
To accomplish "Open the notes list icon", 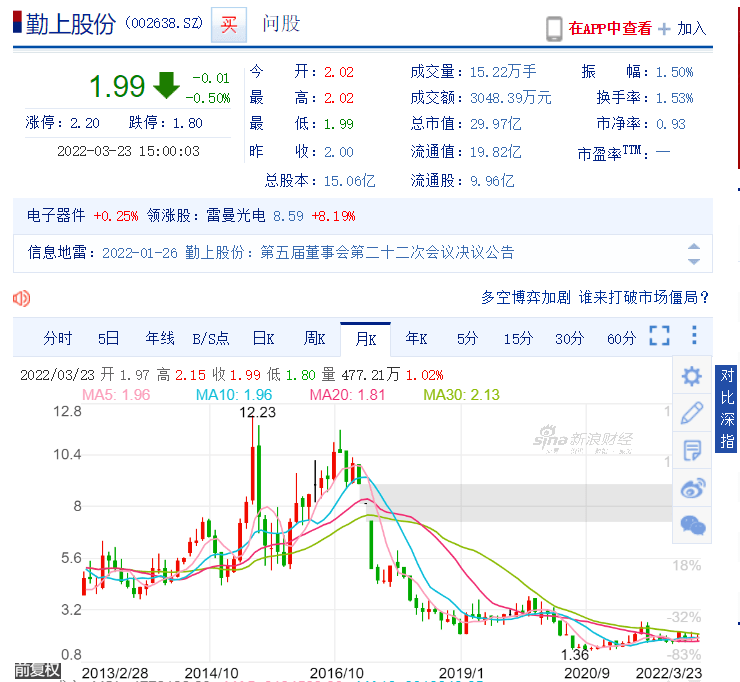I will (692, 450).
